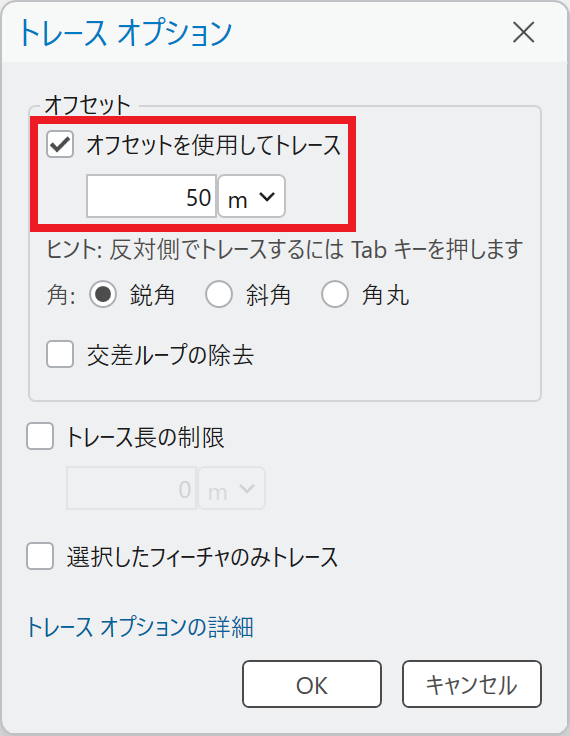Click the Tab キー hint text line
The image size is (570, 736).
tap(285, 250)
